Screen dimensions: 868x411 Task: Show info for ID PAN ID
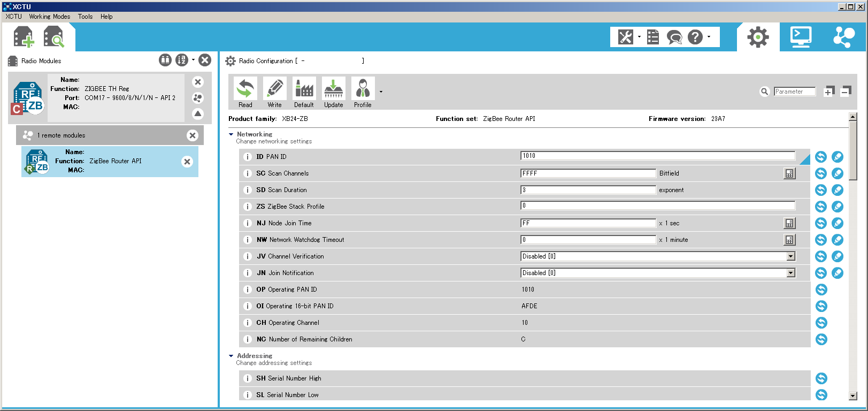[247, 157]
